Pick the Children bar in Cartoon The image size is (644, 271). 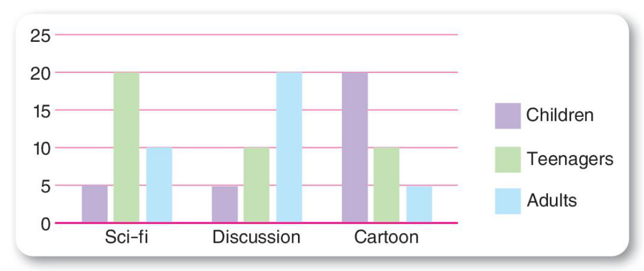coord(354,147)
